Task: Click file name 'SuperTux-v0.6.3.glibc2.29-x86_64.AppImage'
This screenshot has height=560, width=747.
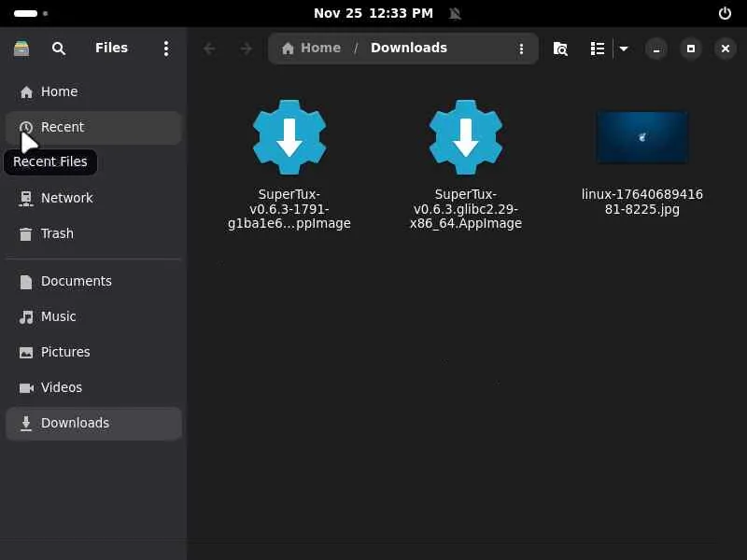Action: pos(465,208)
